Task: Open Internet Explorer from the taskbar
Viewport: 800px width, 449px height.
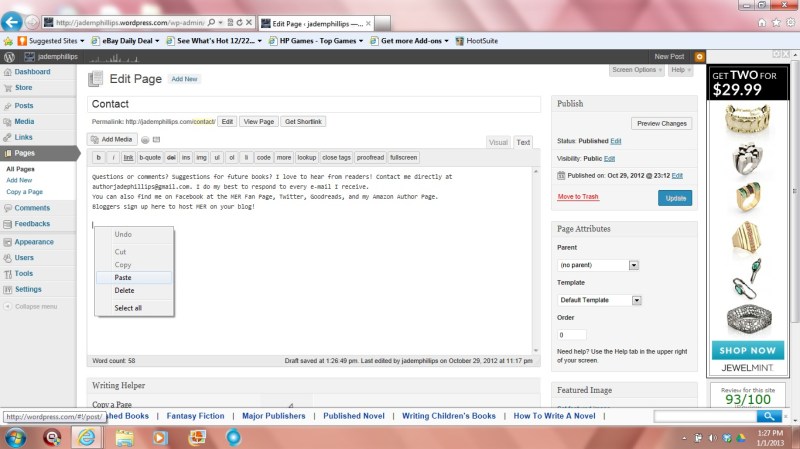Action: [x=88, y=437]
